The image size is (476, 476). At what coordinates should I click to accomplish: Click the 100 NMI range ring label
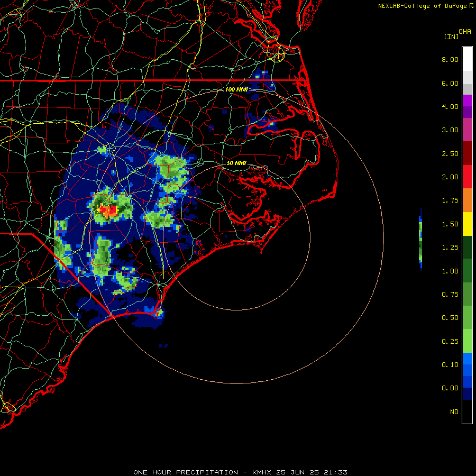[236, 89]
